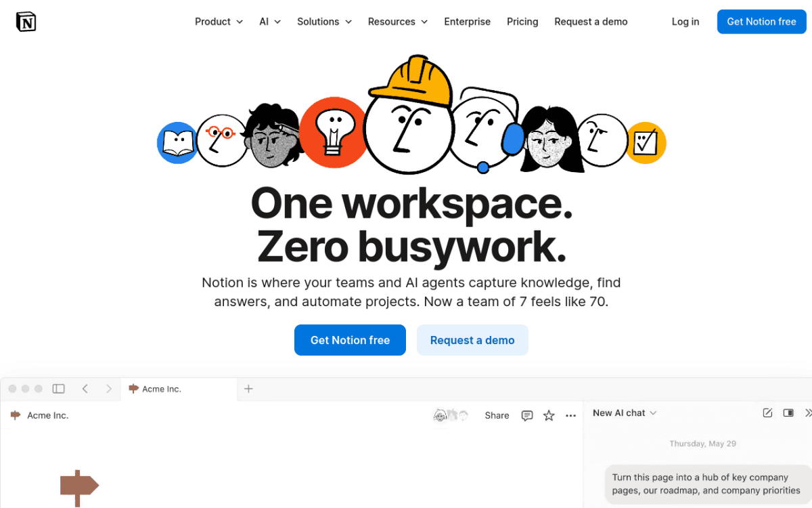This screenshot has height=508, width=812.
Task: Open the comments icon on the Acme Inc. page
Action: point(527,415)
